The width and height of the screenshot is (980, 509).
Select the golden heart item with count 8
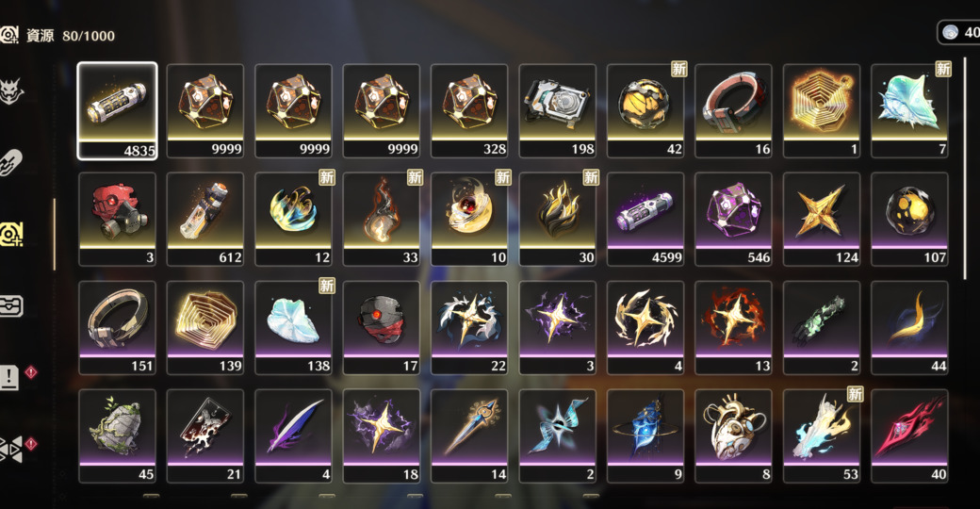click(x=734, y=436)
